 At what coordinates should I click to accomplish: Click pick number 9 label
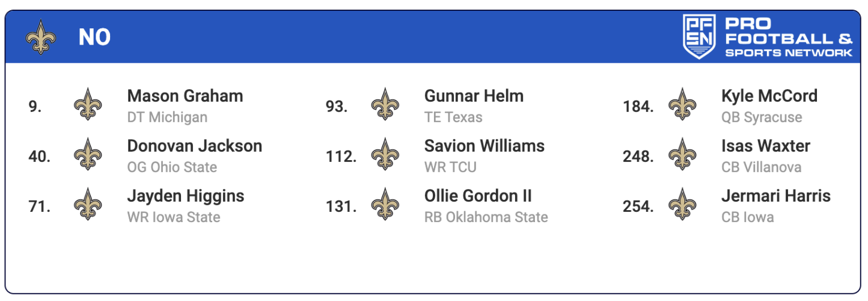pyautogui.click(x=35, y=107)
